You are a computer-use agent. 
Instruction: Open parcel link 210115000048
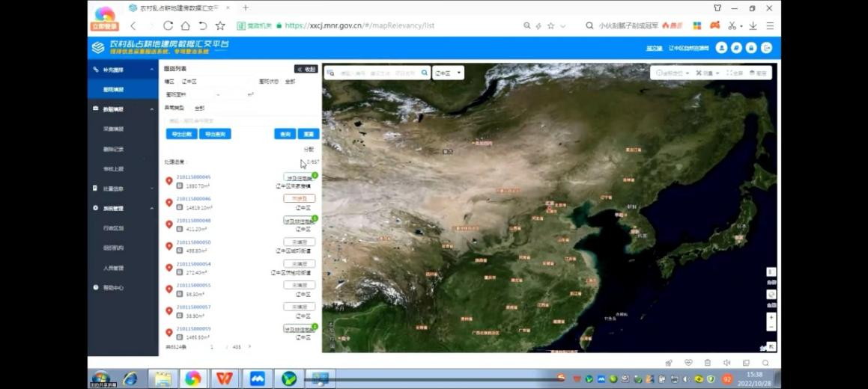[194, 221]
